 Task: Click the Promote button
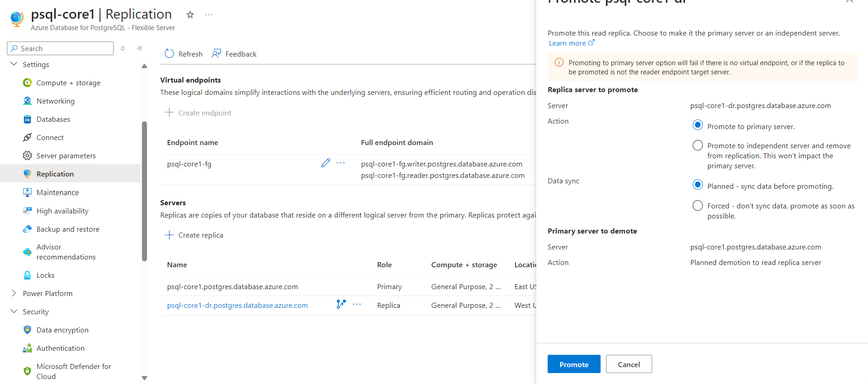point(574,364)
